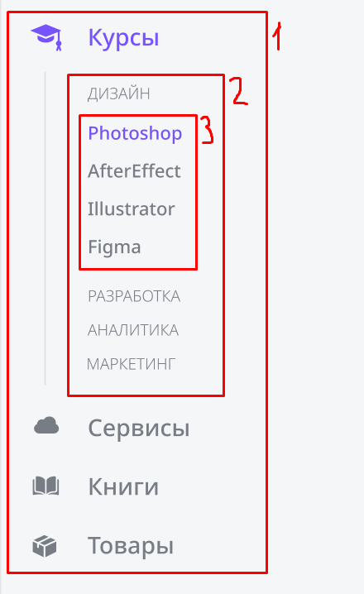364x594 pixels.
Task: Go to the Illustrator course
Action: tap(132, 209)
